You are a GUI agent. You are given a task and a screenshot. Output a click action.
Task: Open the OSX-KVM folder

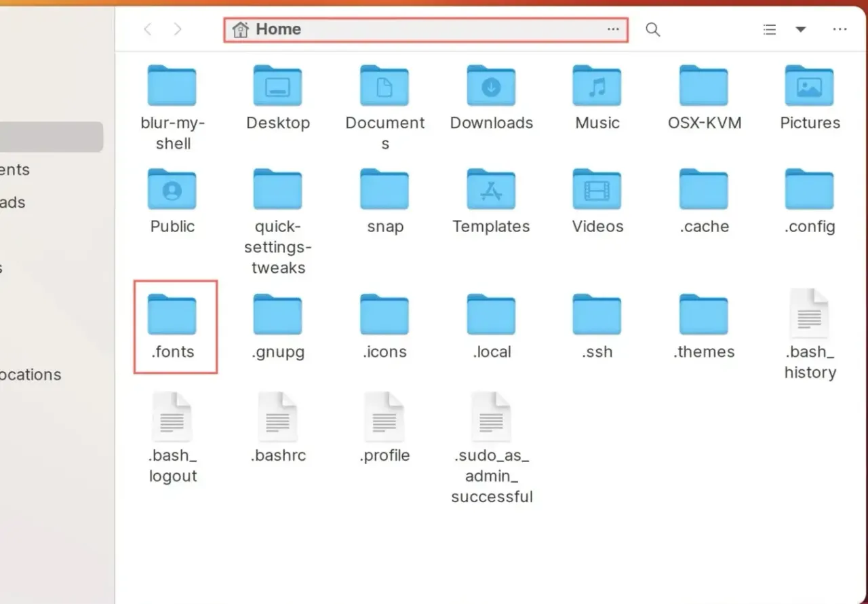click(704, 86)
